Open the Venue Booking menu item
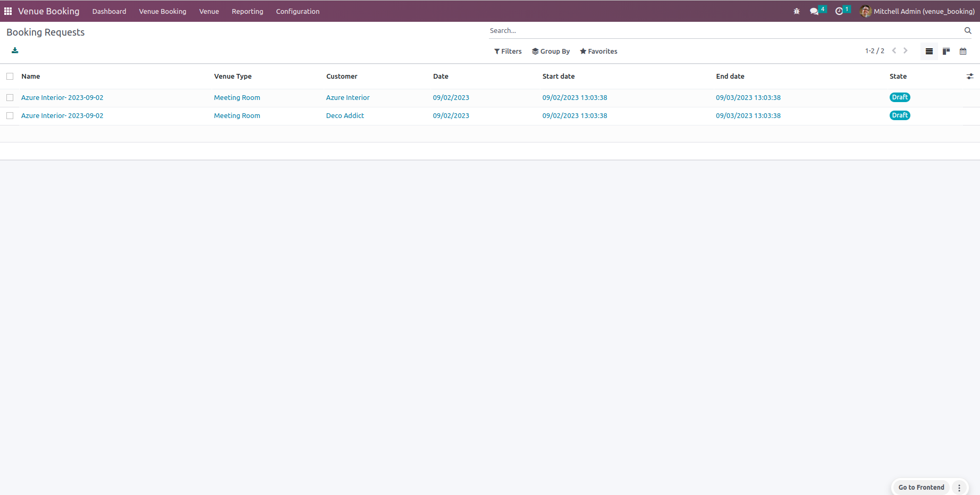The height and width of the screenshot is (495, 980). click(x=163, y=11)
